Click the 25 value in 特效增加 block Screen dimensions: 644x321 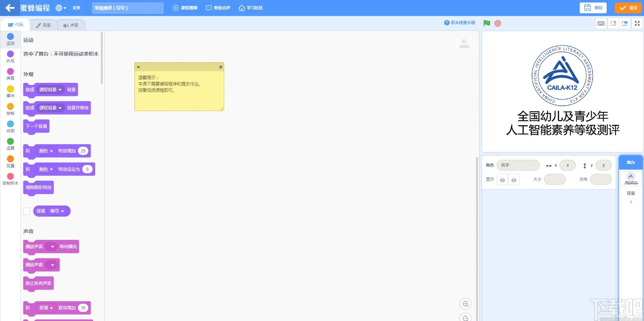(83, 151)
